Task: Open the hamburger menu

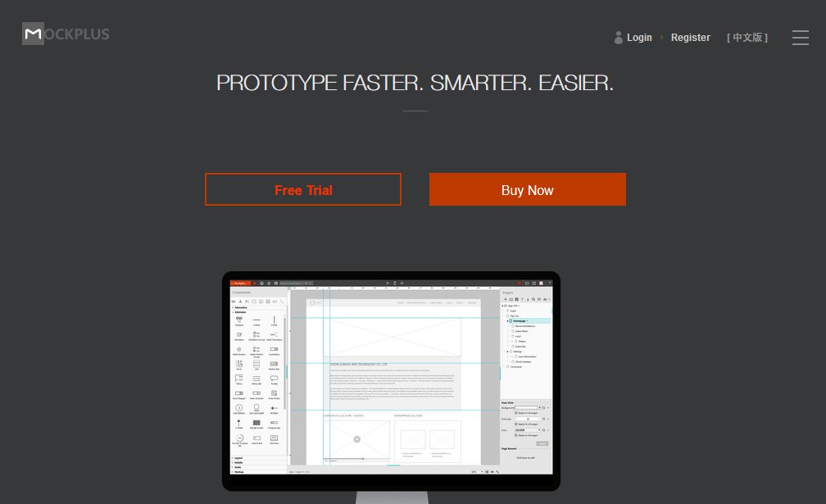Action: pyautogui.click(x=801, y=38)
